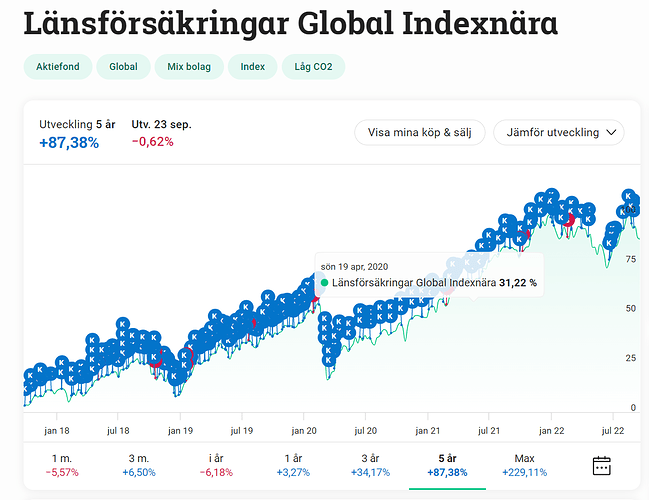Click the Global category tag
649x500 pixels.
123,67
